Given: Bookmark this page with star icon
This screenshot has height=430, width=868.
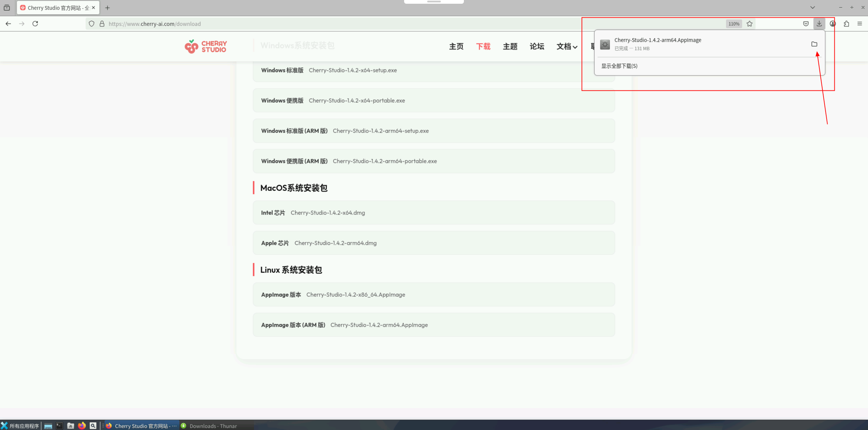Looking at the screenshot, I should [749, 24].
